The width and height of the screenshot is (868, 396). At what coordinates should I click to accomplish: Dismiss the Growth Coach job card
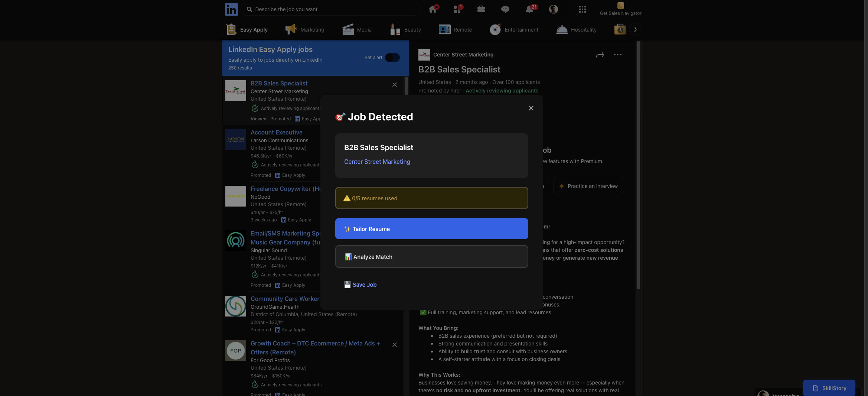(x=395, y=345)
